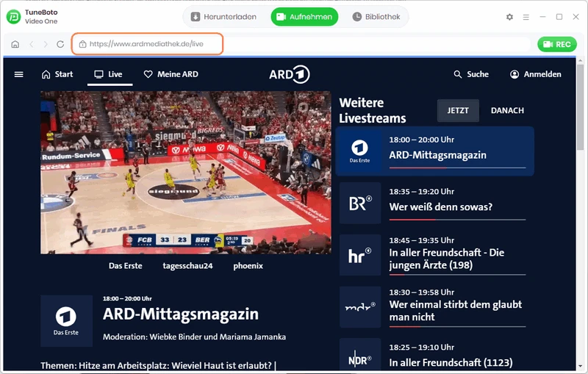Select Das Erste channel below video
Image resolution: width=588 pixels, height=374 pixels.
(x=125, y=266)
